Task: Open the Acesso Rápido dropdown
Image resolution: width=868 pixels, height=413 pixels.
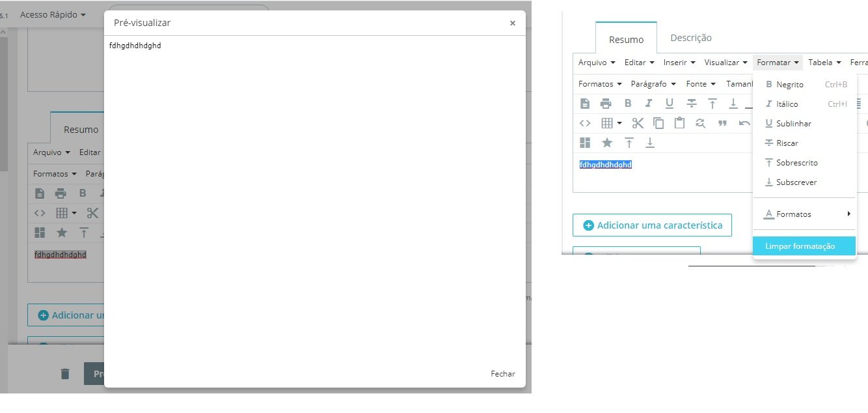Action: coord(53,14)
